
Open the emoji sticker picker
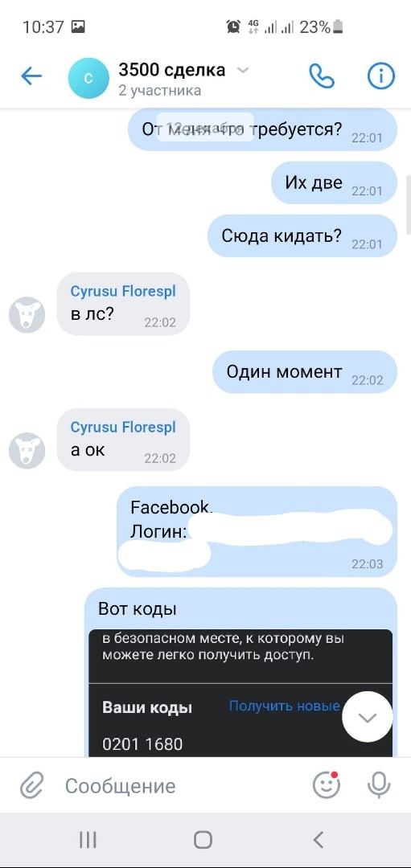pos(327,784)
